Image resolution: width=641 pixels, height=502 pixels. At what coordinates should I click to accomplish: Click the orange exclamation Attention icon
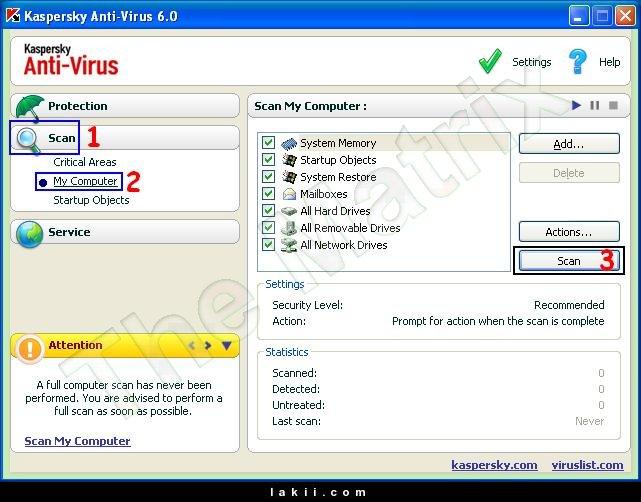point(29,349)
